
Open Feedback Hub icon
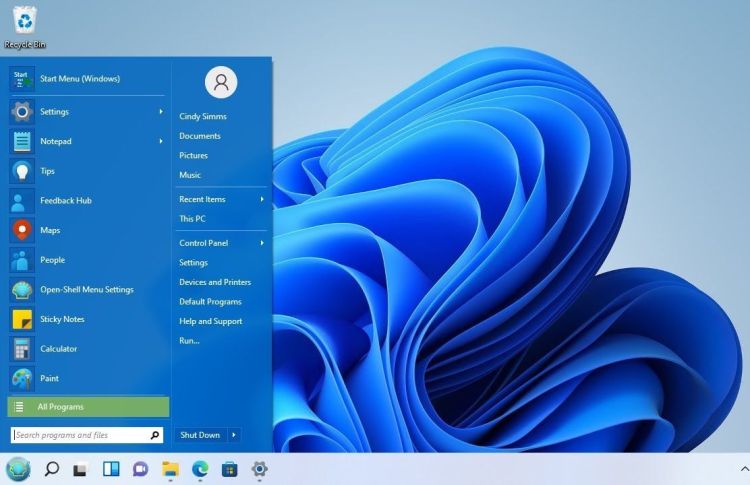[x=22, y=201]
